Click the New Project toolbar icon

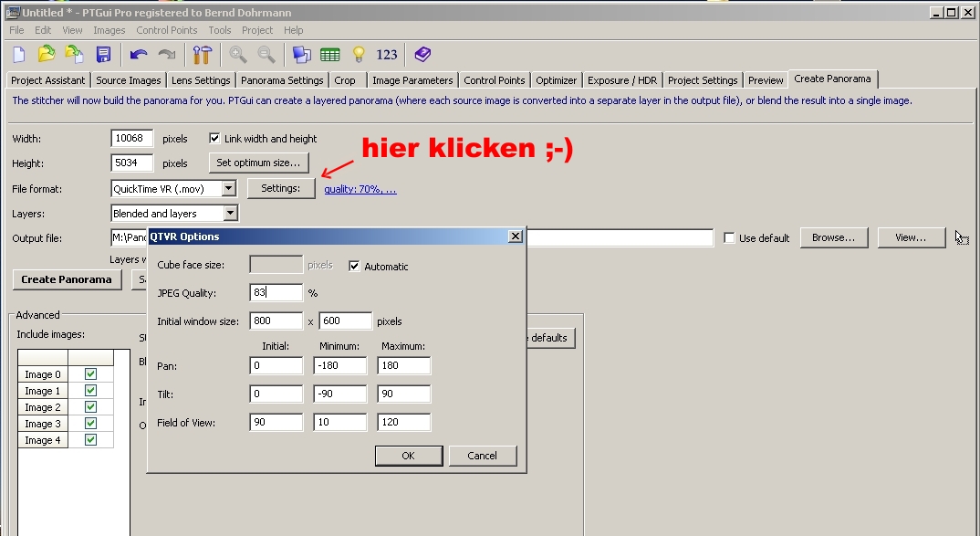tap(18, 55)
